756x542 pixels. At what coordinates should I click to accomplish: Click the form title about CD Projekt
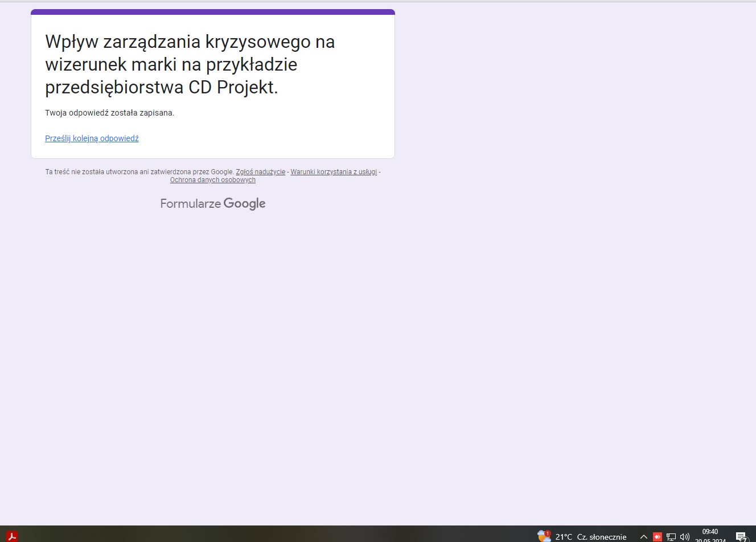point(190,64)
